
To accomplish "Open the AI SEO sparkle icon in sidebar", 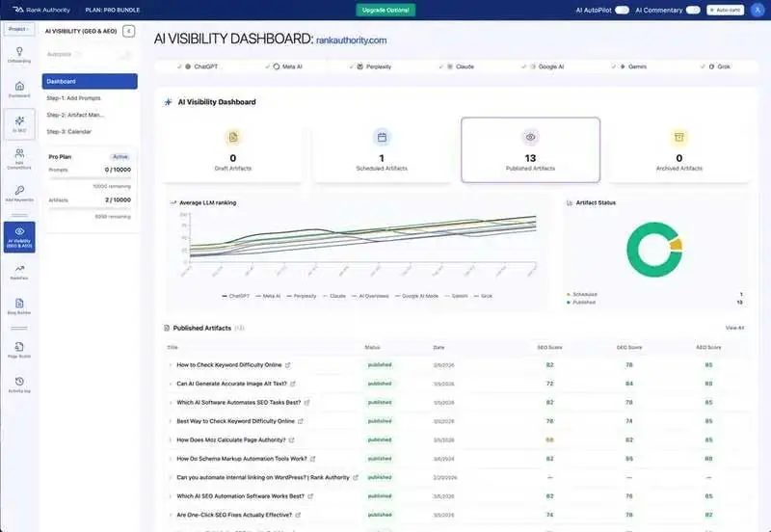I will pos(19,120).
